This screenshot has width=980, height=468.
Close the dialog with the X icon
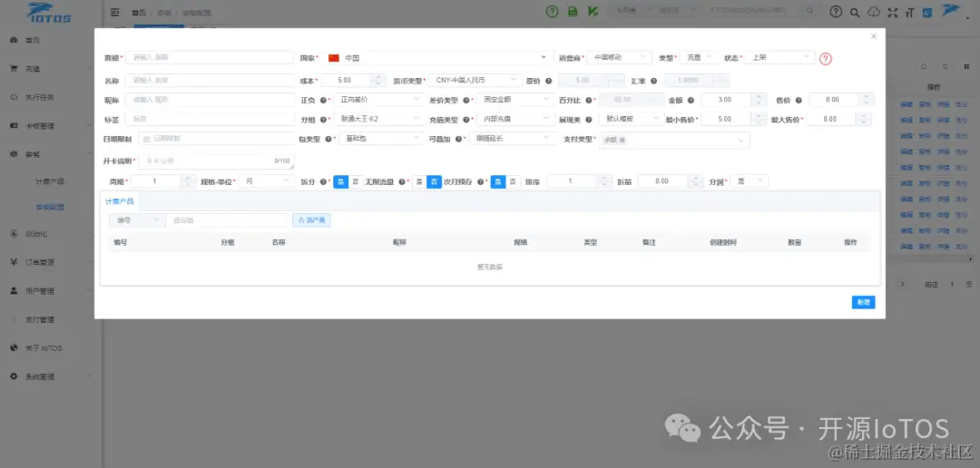(x=874, y=36)
